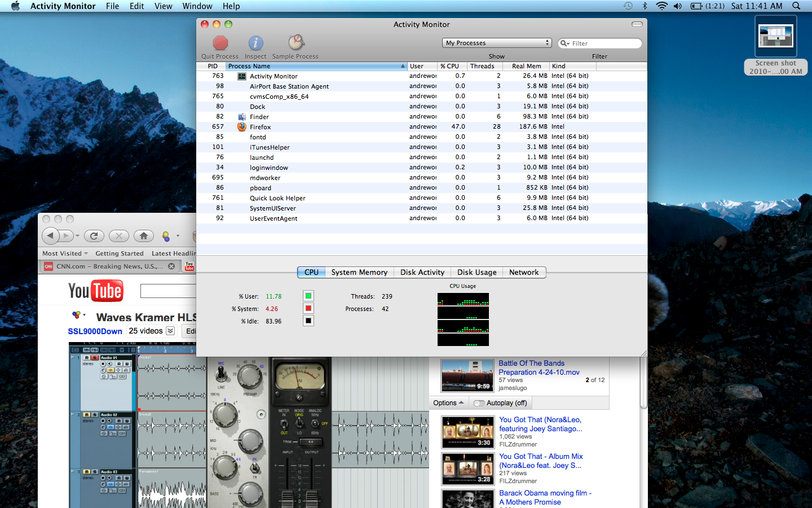The width and height of the screenshot is (812, 508).
Task: Open Spotlight search magnifier
Action: tap(796, 6)
